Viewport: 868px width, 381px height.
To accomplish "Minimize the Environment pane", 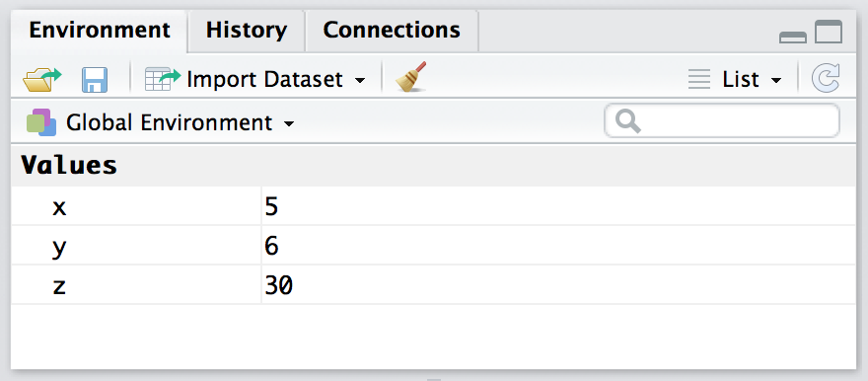I will coord(793,38).
